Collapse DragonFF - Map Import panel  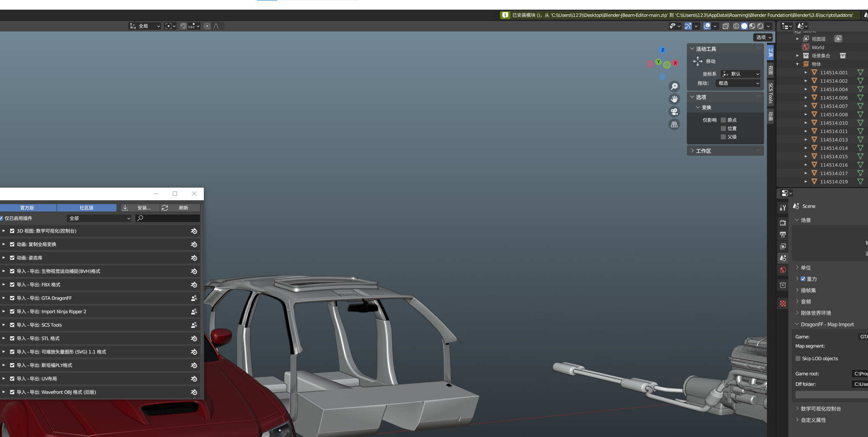pyautogui.click(x=824, y=324)
